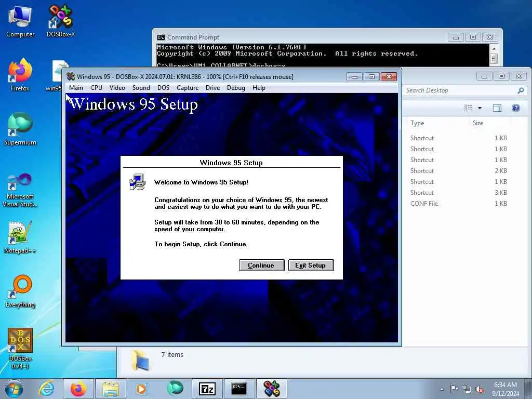Switch to DOSBox-X taskbar button
The height and width of the screenshot is (399, 532).
click(x=272, y=389)
